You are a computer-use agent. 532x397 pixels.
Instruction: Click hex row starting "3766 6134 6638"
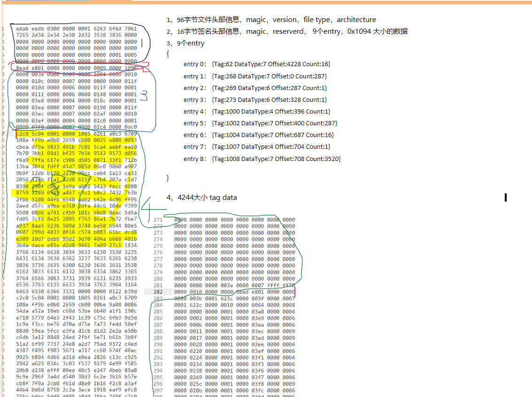click(77, 252)
